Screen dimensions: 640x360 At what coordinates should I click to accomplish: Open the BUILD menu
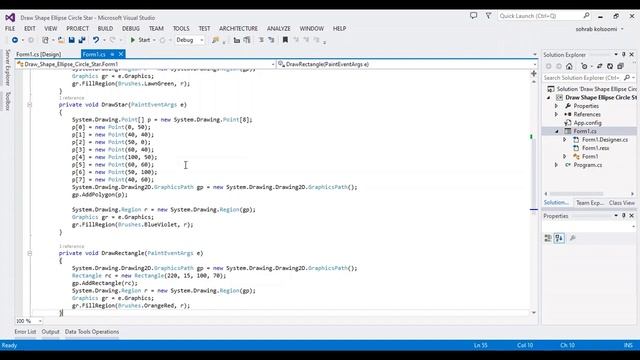click(x=105, y=29)
